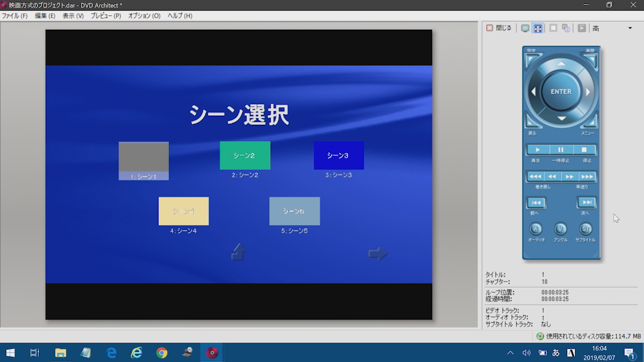
Task: Select the シーン2 thumbnail in the menu
Action: point(245,155)
